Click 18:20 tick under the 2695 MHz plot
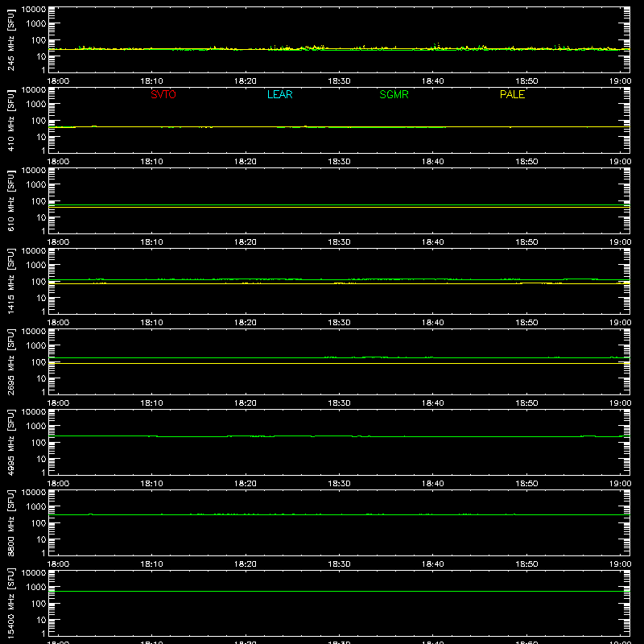This screenshot has height=644, width=644. [246, 403]
